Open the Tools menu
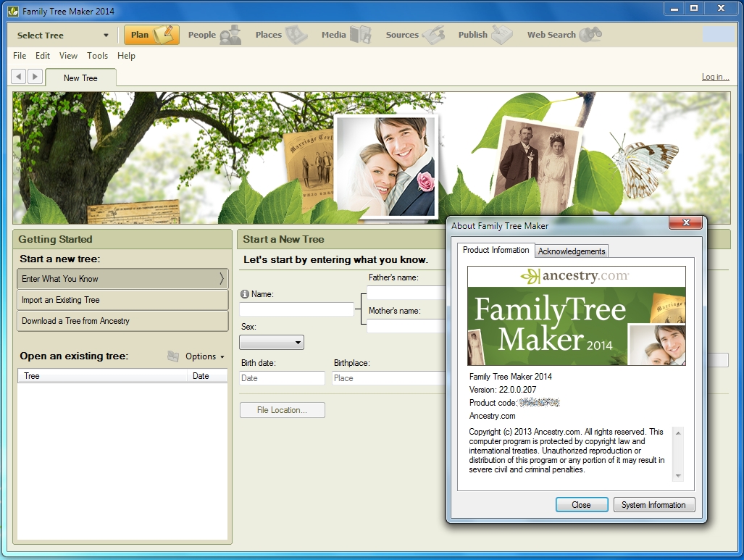Image resolution: width=744 pixels, height=560 pixels. (97, 56)
